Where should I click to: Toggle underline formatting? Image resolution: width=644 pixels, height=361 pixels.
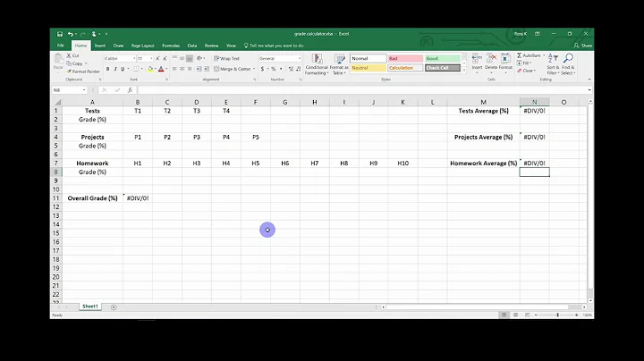pos(123,69)
